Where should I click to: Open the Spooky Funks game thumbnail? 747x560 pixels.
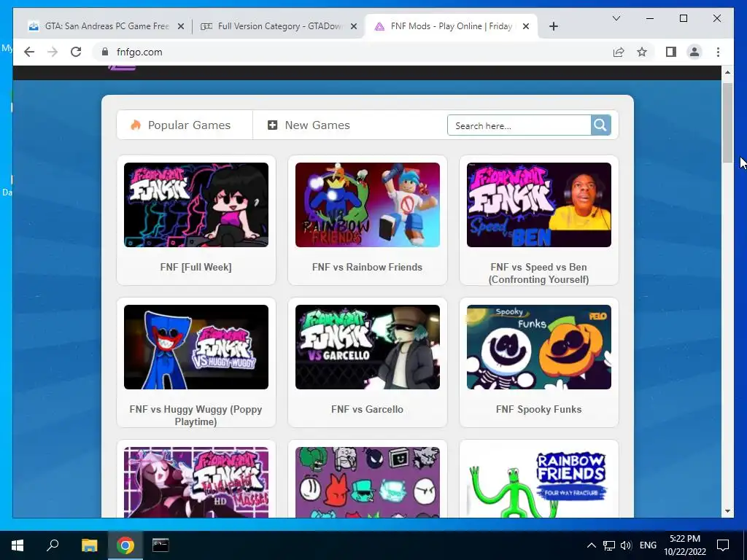(539, 347)
